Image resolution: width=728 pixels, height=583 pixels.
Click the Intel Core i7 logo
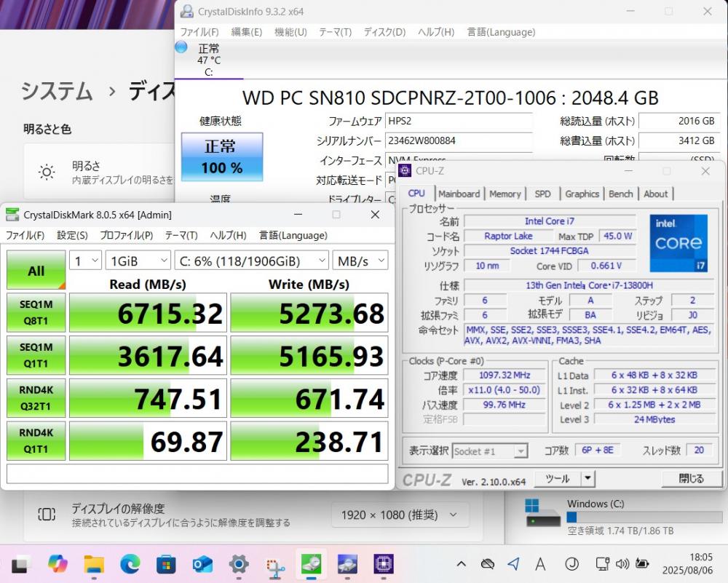(x=678, y=243)
